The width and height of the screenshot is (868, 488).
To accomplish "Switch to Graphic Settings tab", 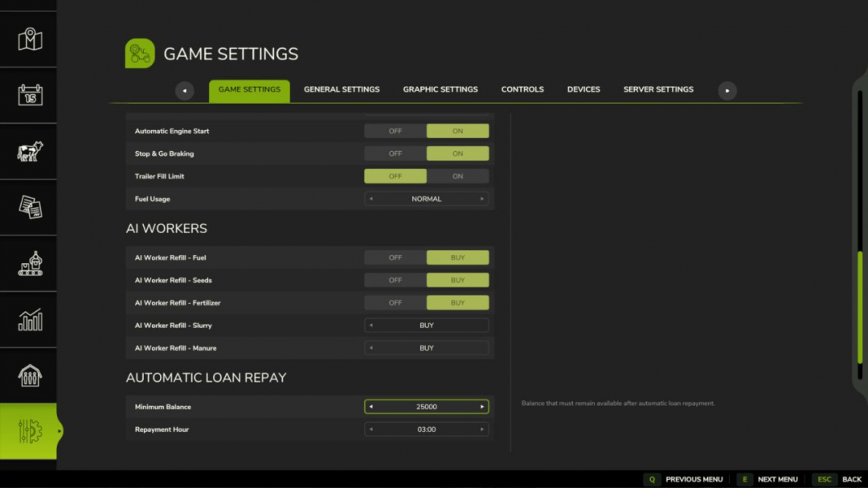I will [x=440, y=89].
